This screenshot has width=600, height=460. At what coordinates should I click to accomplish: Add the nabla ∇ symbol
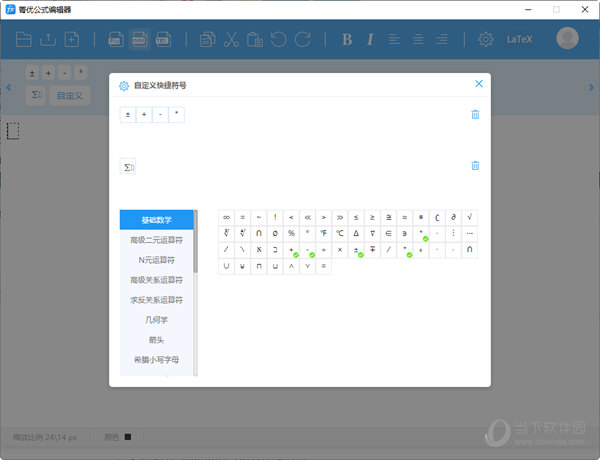372,233
